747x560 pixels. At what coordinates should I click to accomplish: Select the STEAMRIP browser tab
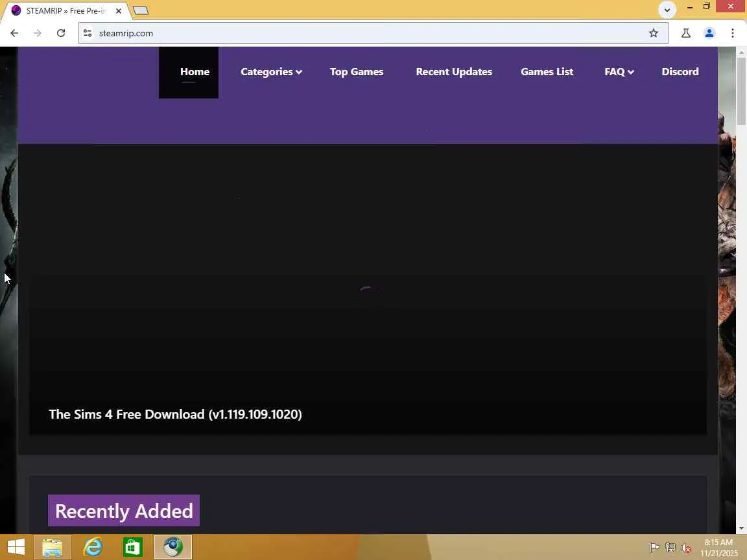(67, 10)
